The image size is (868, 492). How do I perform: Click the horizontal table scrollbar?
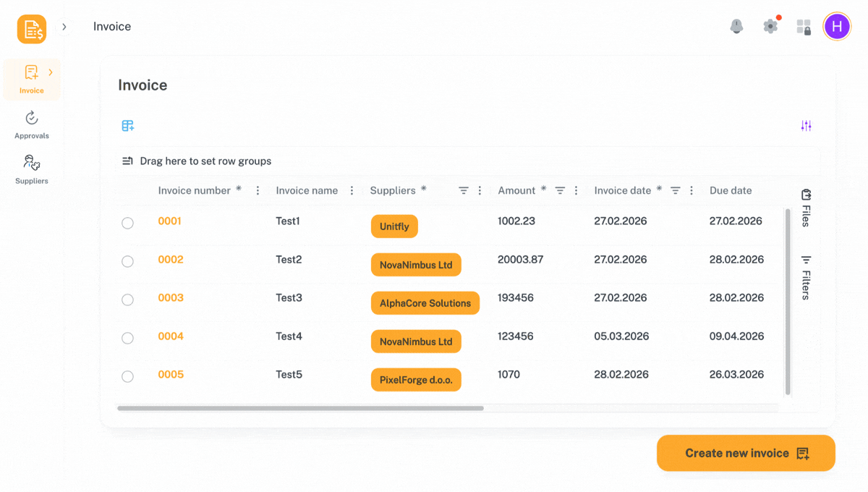click(x=300, y=408)
